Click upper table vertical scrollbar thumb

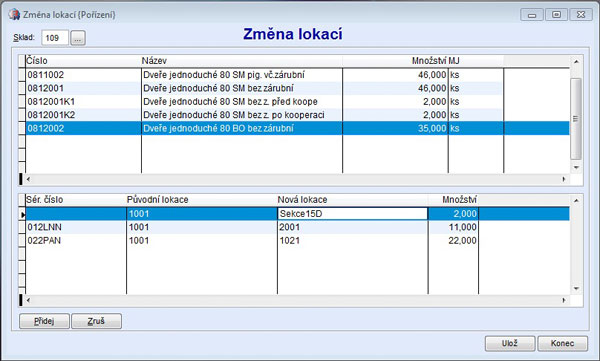[x=576, y=119]
